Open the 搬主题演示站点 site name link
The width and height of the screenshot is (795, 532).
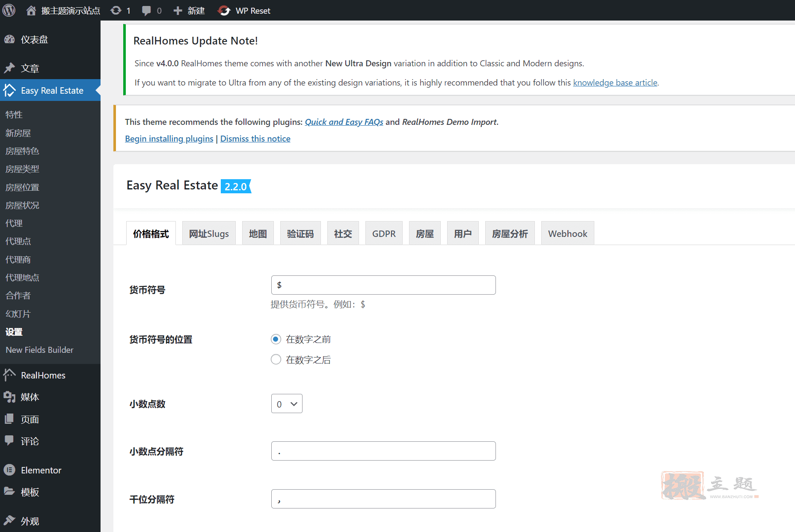point(71,11)
